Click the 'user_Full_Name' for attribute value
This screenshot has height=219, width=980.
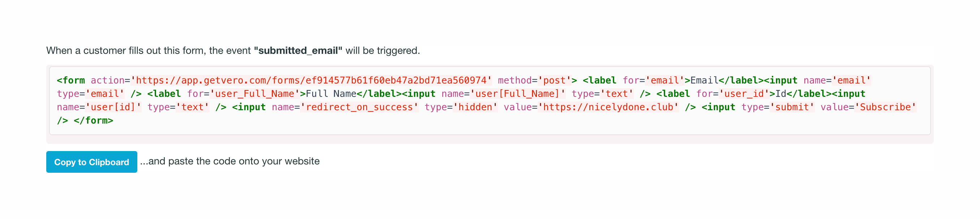click(254, 94)
